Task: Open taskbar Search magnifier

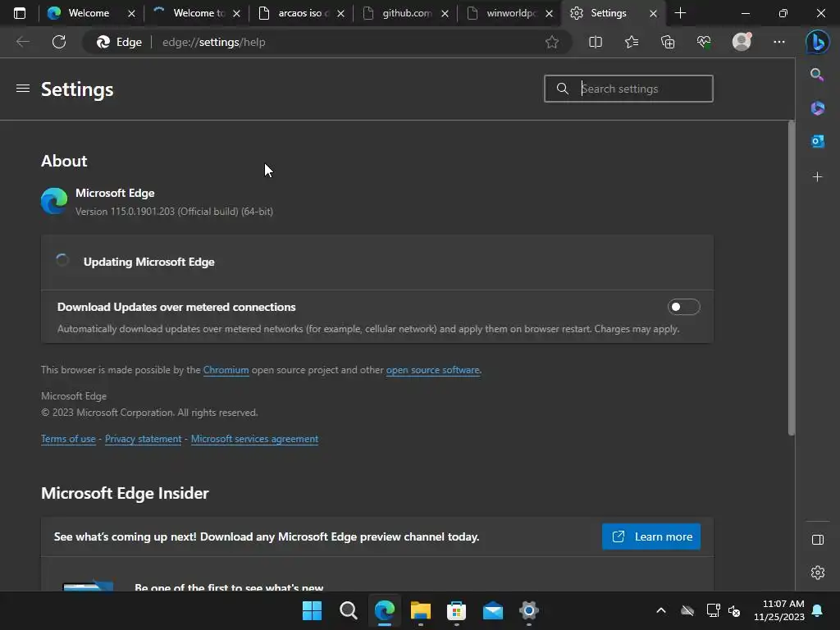Action: (348, 610)
